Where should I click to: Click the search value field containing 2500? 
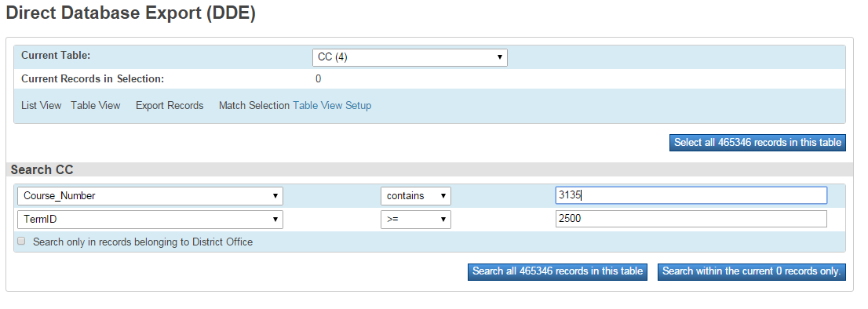coord(691,219)
